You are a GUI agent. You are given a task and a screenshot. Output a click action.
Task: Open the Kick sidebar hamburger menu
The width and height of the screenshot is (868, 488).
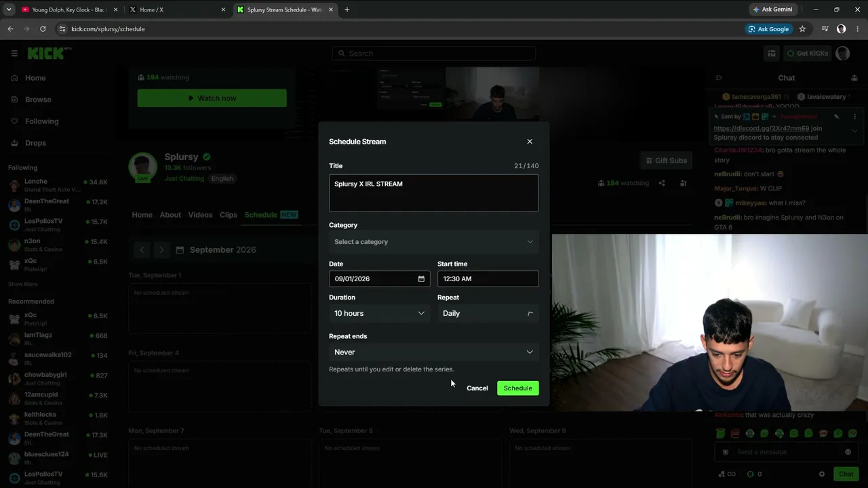pyautogui.click(x=14, y=54)
